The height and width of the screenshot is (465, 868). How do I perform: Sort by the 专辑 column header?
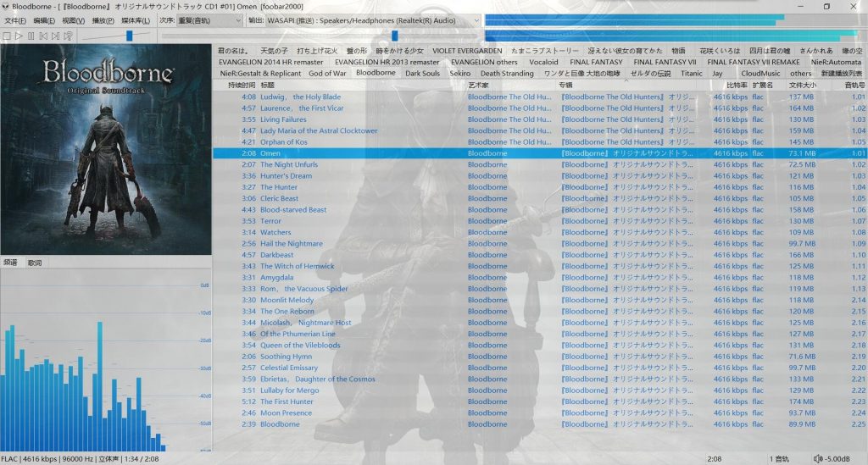(x=565, y=86)
